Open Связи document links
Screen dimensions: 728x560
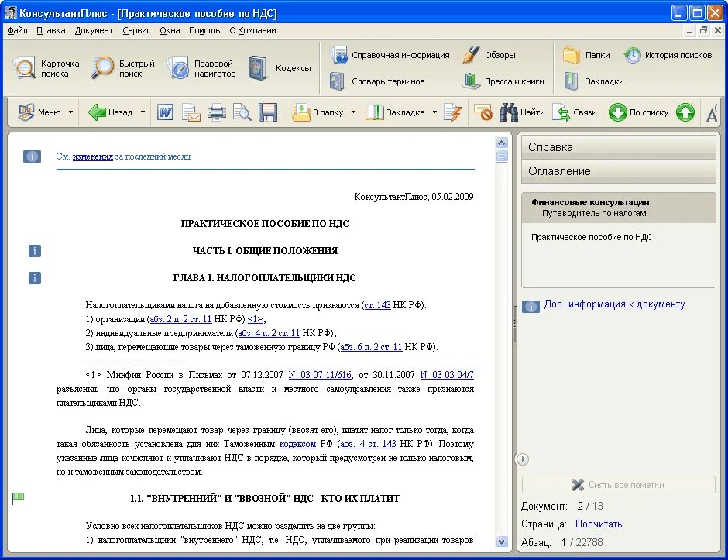[x=575, y=112]
